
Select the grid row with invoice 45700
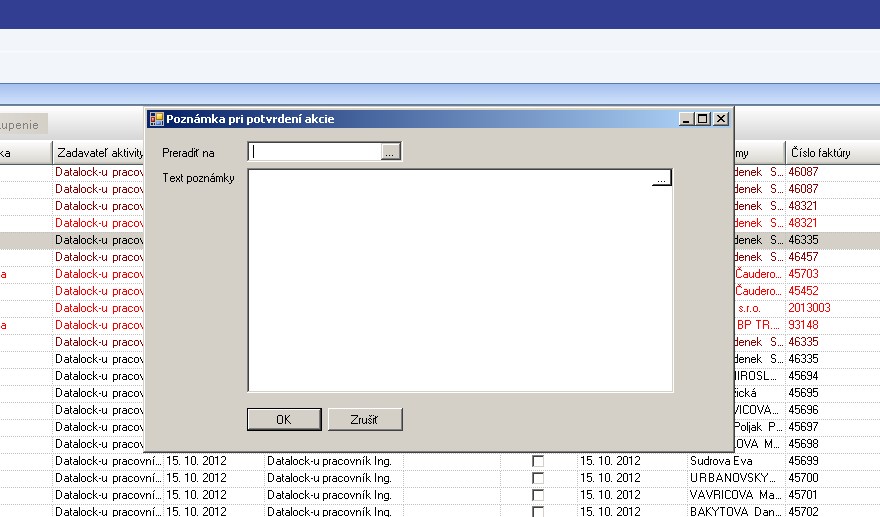click(440, 478)
